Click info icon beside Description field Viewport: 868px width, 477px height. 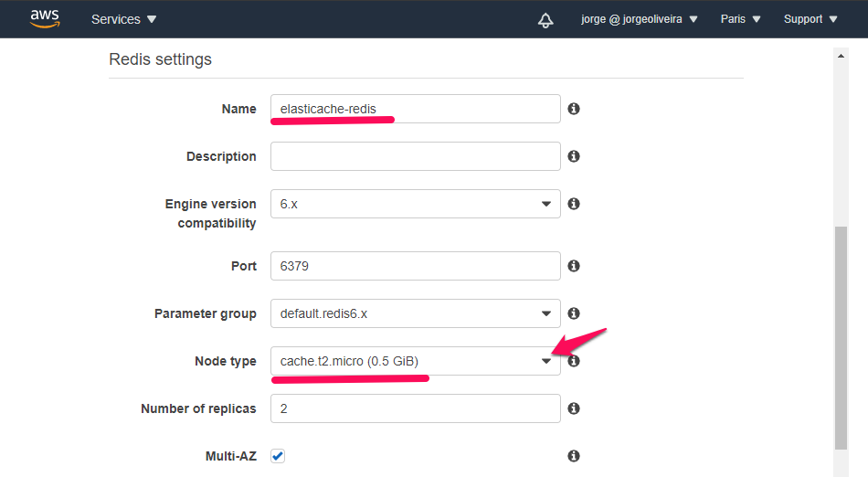pos(574,156)
